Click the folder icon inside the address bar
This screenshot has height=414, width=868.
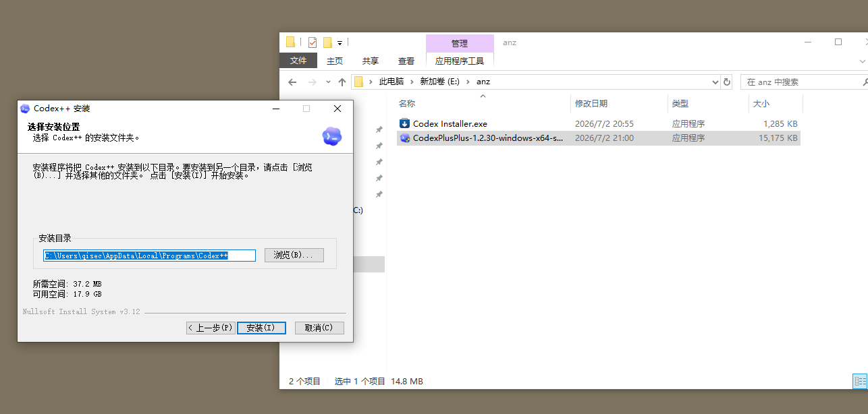358,82
